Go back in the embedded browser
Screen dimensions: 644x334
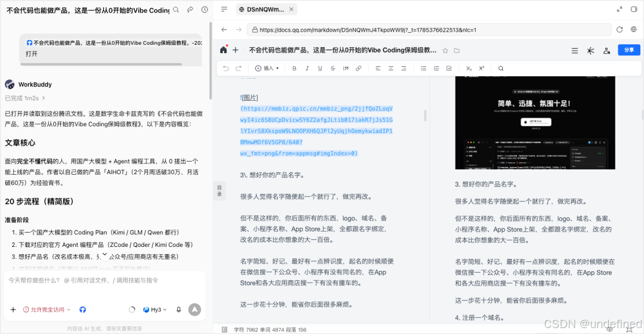tap(224, 30)
